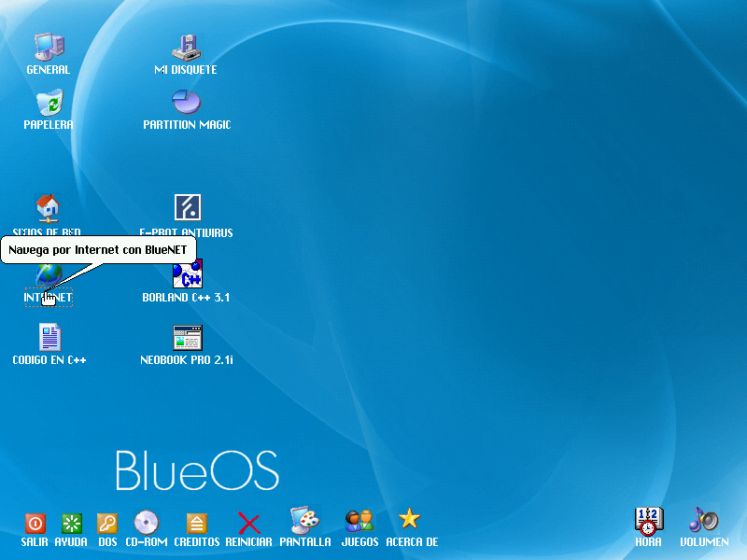Show the CREDITOS icon

click(x=196, y=524)
